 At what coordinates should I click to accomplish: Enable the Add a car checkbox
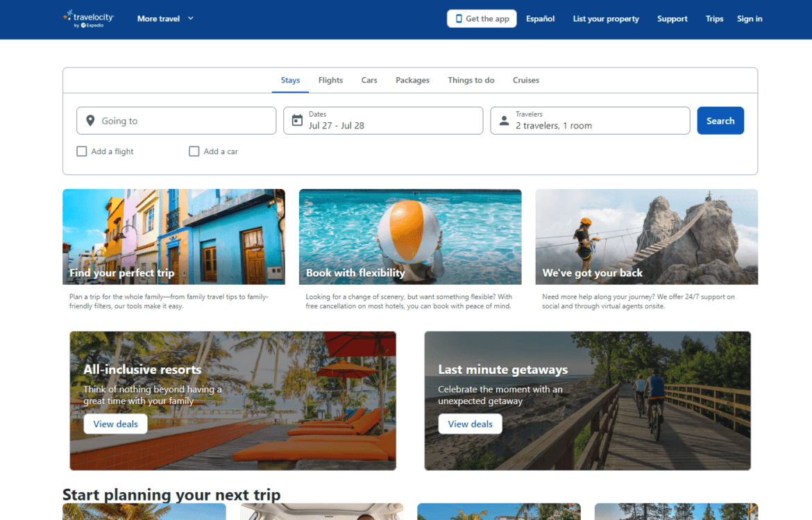click(x=194, y=151)
